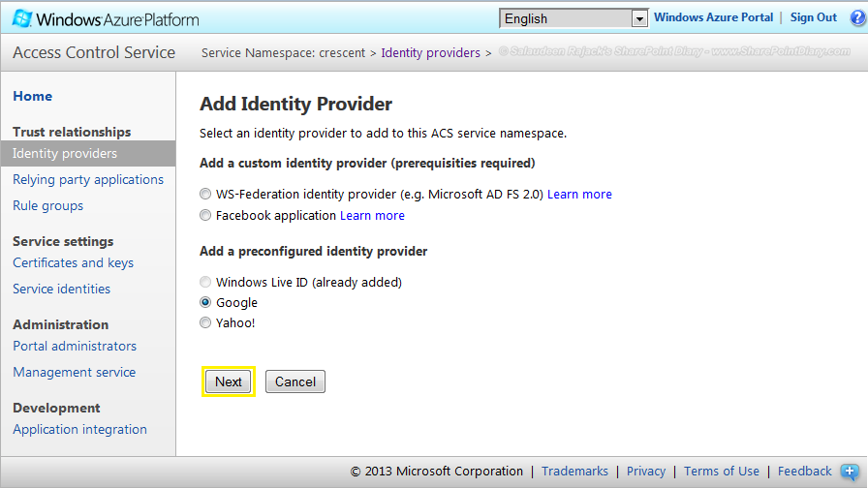Click the Development section heading

click(56, 408)
